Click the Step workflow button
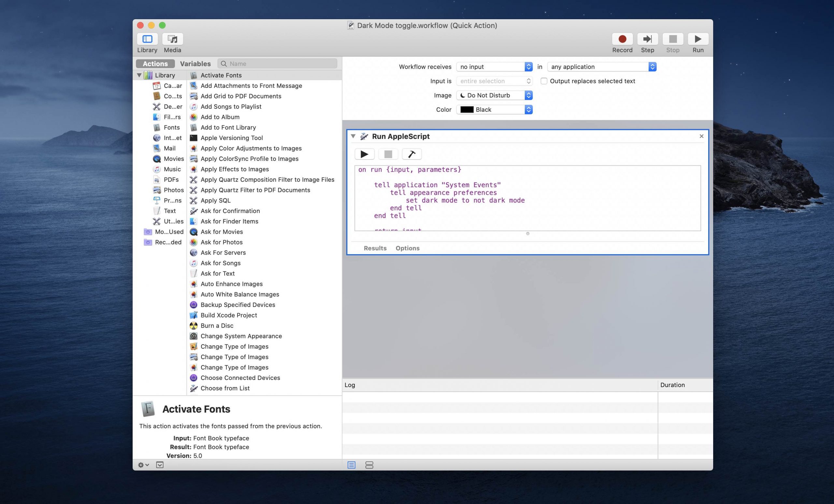This screenshot has width=834, height=504. coord(648,39)
